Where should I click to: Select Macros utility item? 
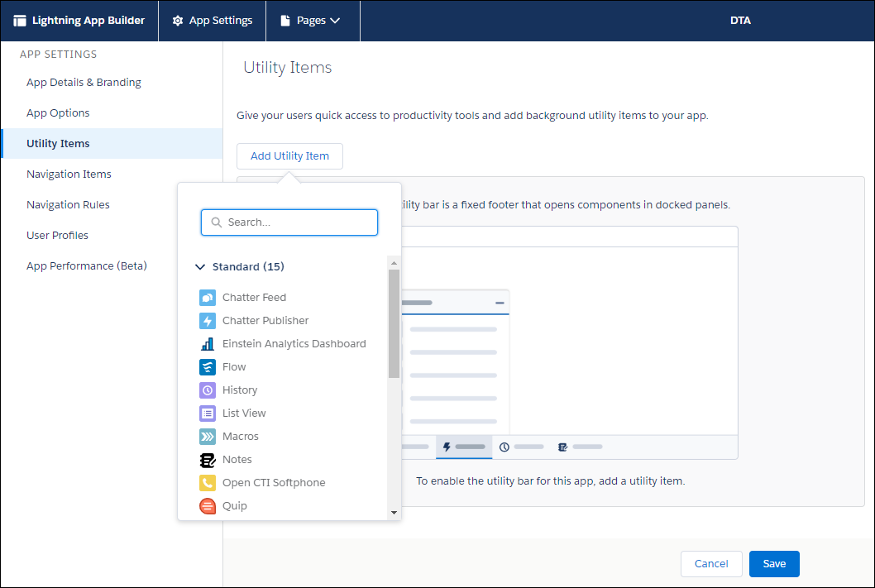tap(240, 437)
